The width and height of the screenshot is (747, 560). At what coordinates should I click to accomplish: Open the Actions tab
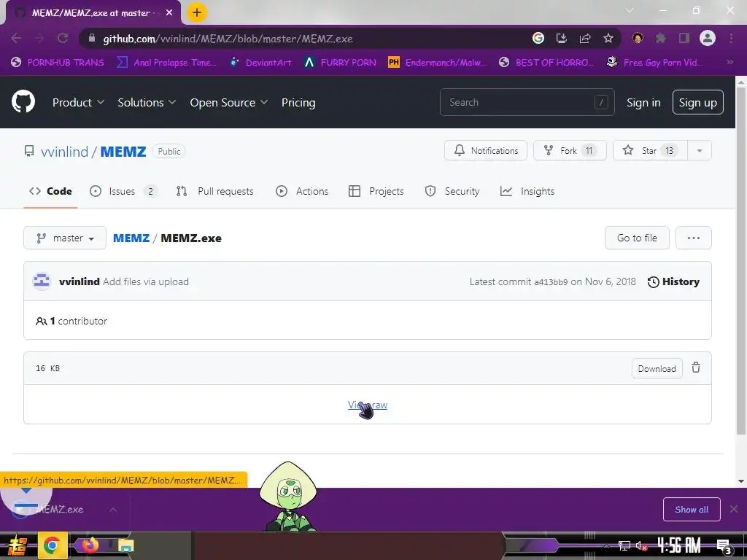click(x=302, y=191)
